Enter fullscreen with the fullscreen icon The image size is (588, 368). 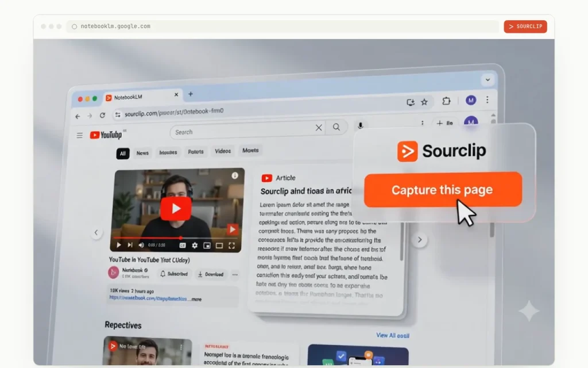tap(232, 246)
